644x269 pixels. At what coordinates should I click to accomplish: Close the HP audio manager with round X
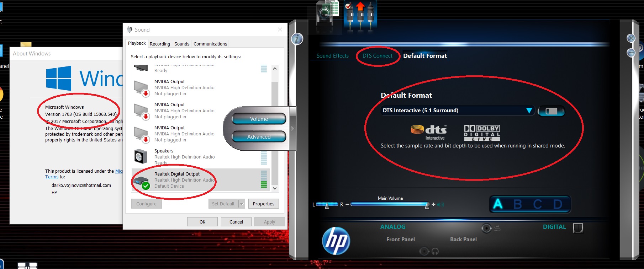tap(631, 38)
